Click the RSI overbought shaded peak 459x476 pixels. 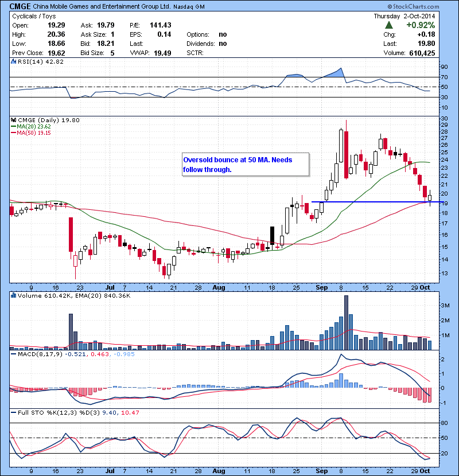pos(336,73)
